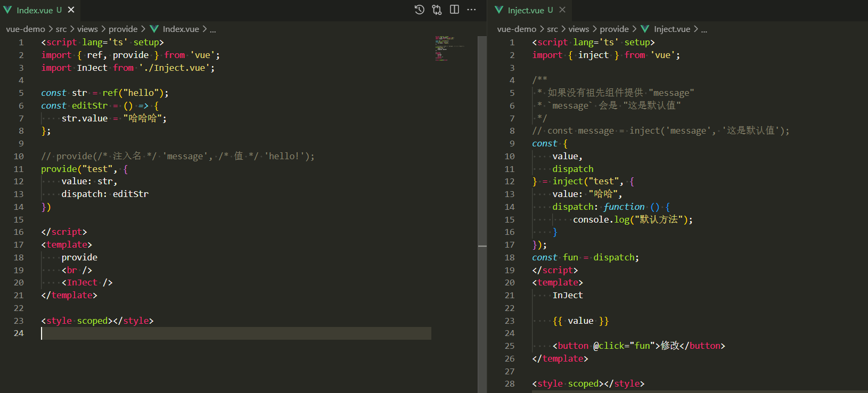Click the /** comment opener on line 4
Viewport: 868px width, 393px height.
(x=539, y=80)
